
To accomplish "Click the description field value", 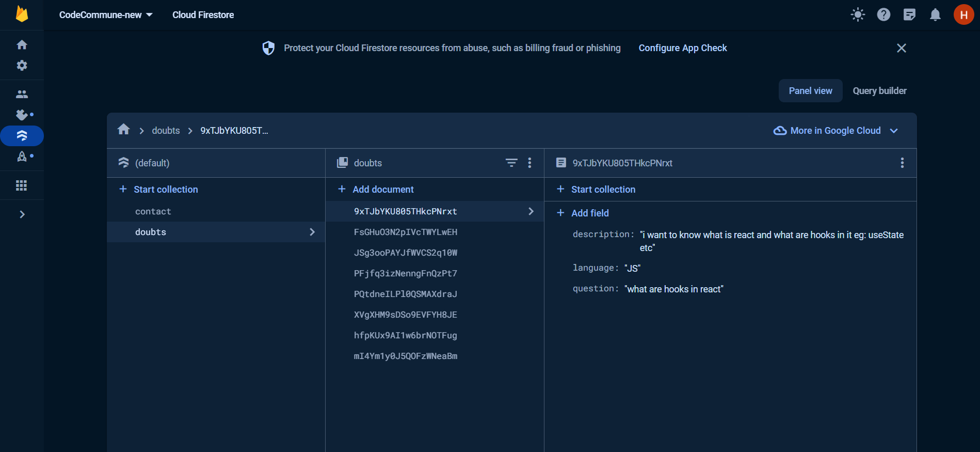I will tap(772, 241).
